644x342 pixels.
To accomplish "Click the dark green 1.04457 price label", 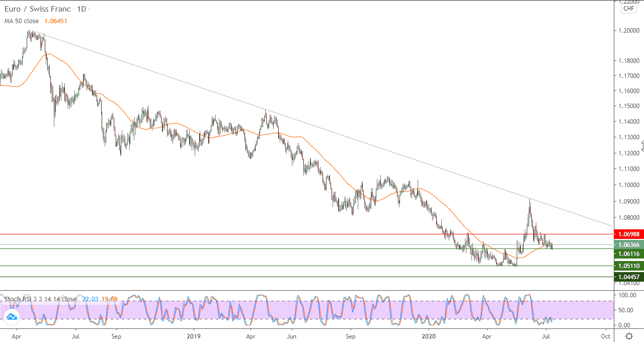I will (628, 277).
